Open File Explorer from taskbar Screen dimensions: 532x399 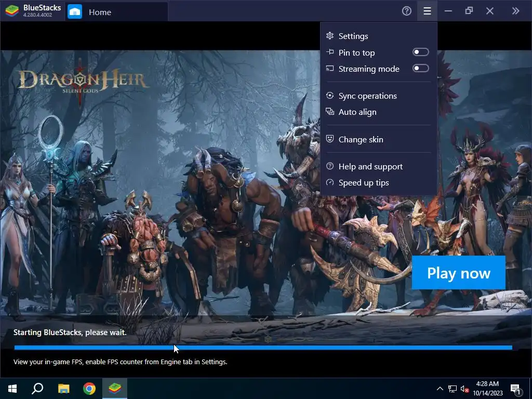[63, 389]
